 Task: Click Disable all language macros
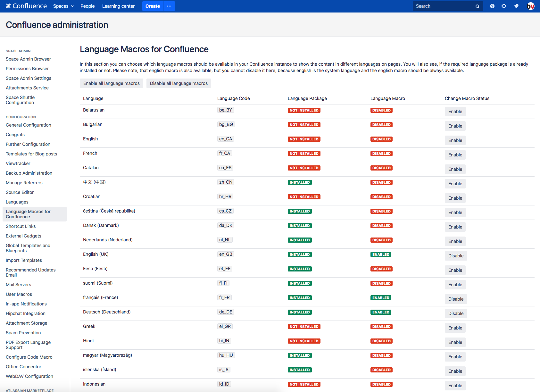pyautogui.click(x=179, y=83)
